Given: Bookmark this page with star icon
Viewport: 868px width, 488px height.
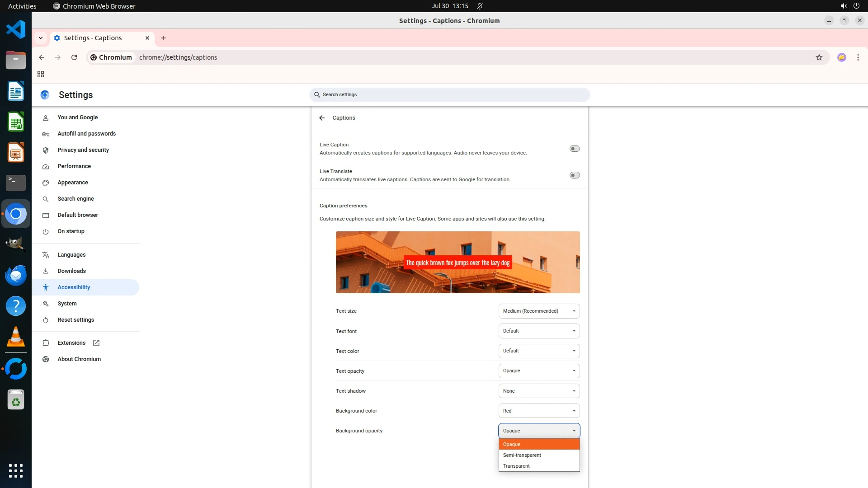Looking at the screenshot, I should point(819,57).
